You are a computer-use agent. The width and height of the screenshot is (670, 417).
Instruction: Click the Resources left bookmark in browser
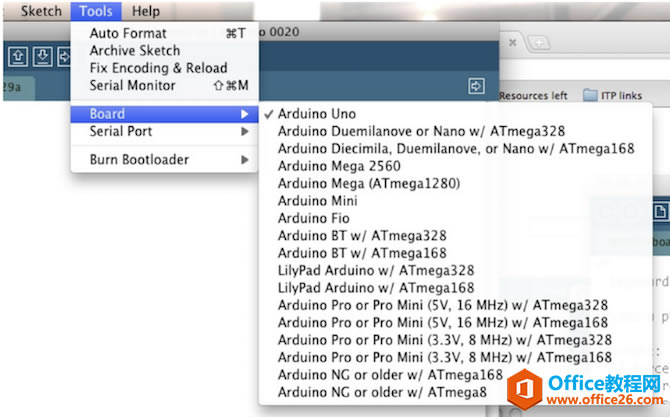533,95
